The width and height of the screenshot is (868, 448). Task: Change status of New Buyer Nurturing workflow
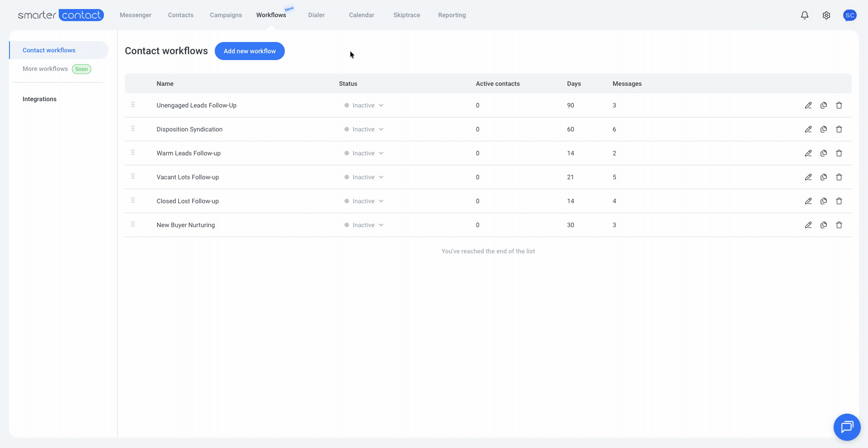click(364, 225)
